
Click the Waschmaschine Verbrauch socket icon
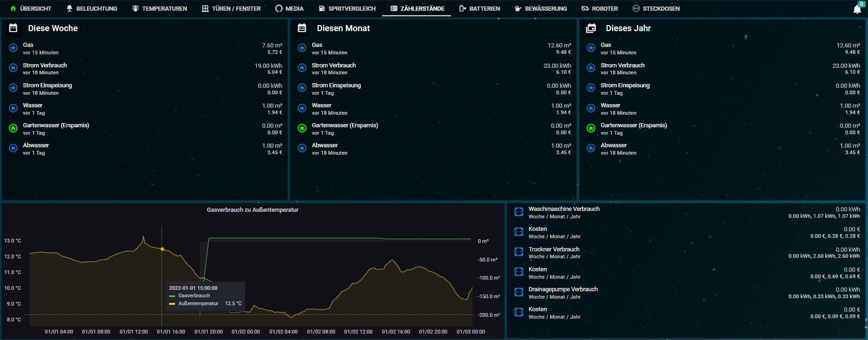click(519, 212)
